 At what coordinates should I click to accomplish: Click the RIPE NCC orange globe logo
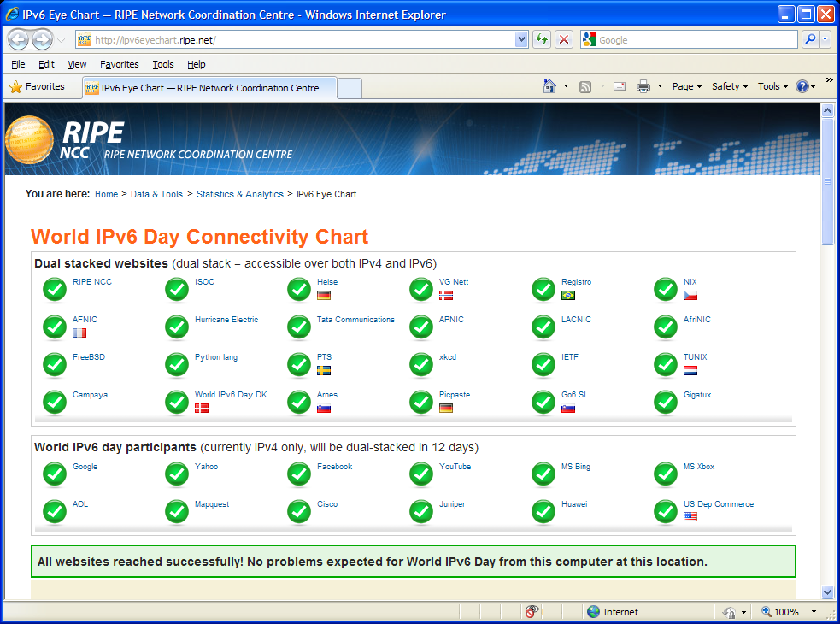[29, 139]
